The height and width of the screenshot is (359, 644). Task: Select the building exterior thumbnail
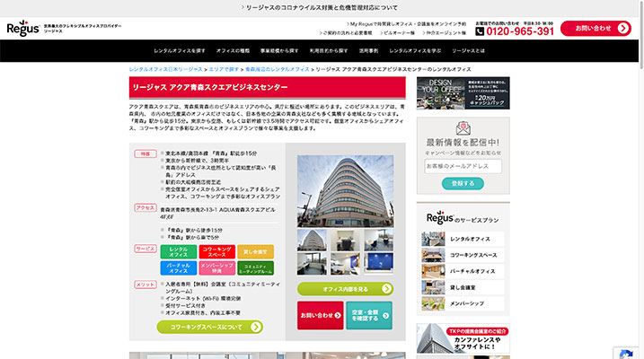point(312,240)
